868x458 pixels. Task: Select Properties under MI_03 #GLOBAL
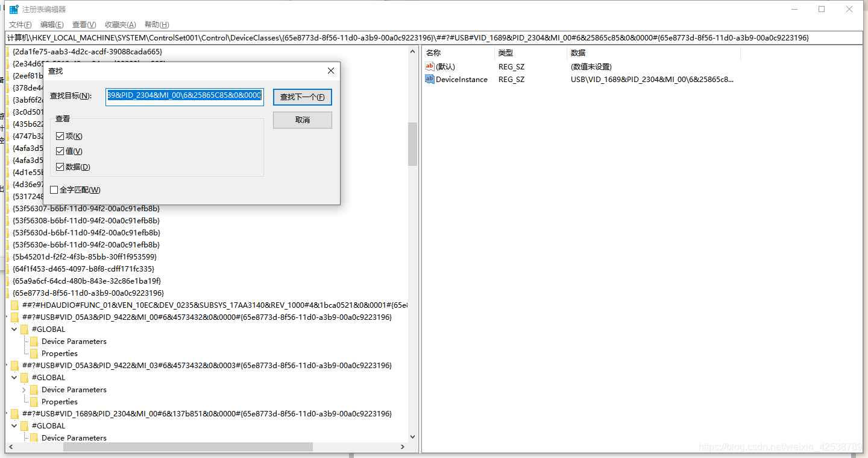click(x=60, y=402)
